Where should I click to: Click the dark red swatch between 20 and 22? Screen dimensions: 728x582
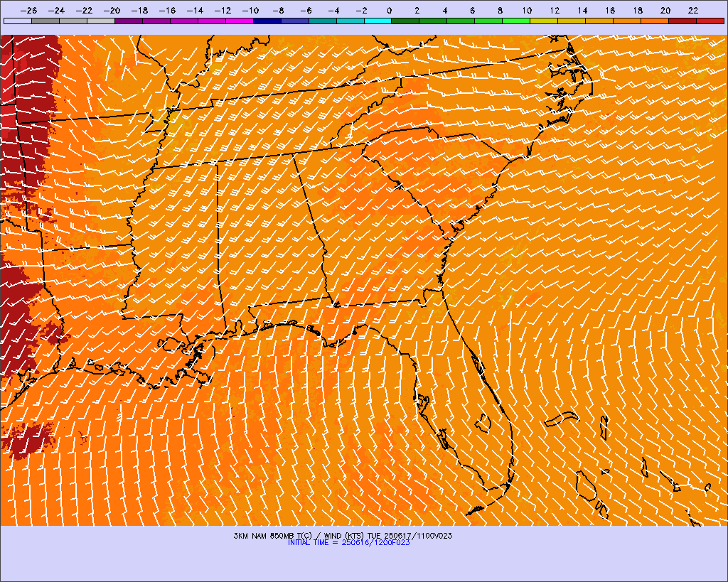click(x=682, y=21)
